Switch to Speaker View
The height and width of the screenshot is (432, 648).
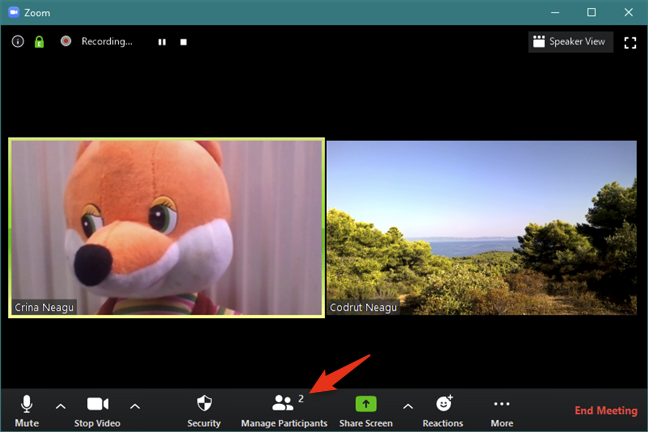[x=570, y=42]
